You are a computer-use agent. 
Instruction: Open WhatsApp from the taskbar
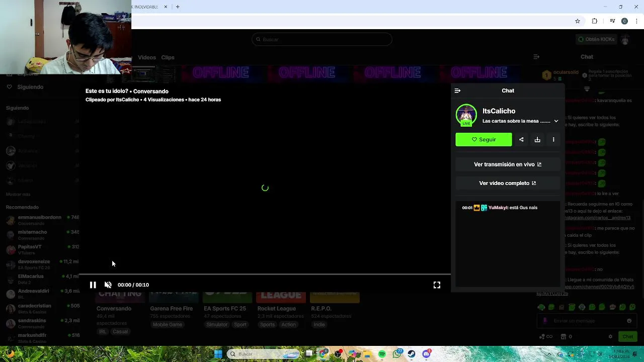click(x=397, y=354)
